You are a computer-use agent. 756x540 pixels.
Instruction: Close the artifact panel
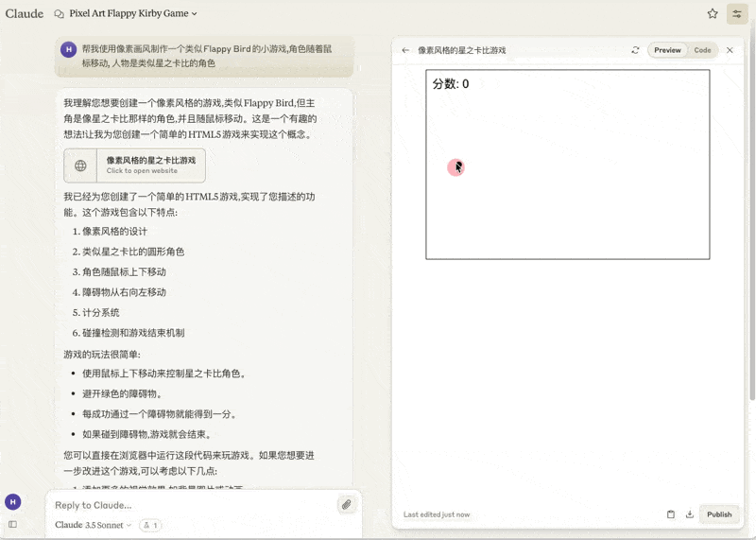(x=730, y=50)
